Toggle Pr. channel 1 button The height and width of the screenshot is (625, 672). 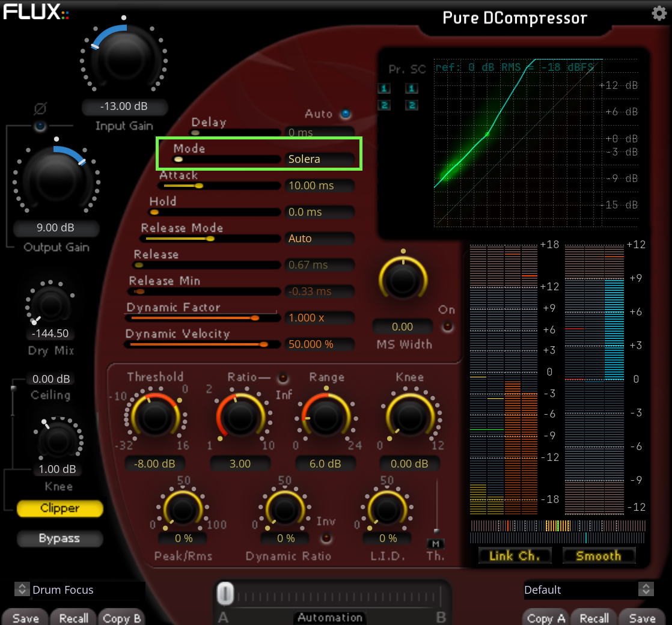[x=384, y=89]
